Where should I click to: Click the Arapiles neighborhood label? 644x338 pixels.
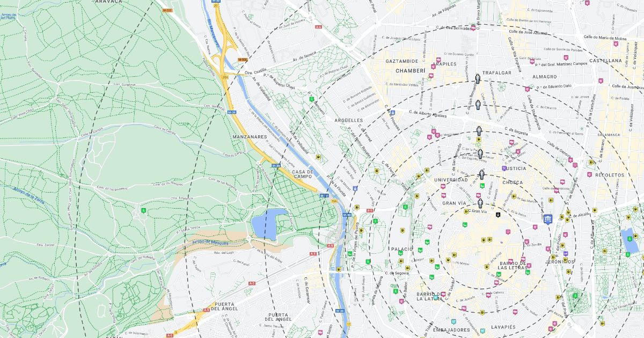click(x=444, y=63)
